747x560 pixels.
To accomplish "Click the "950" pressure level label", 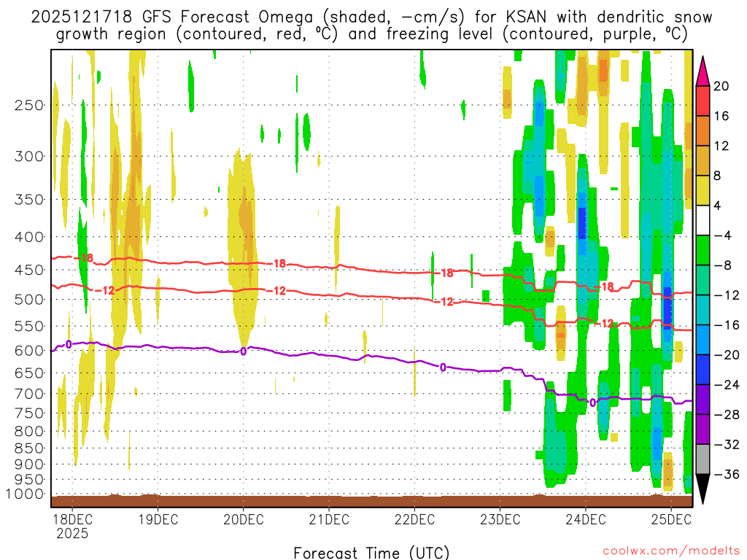I will [29, 479].
